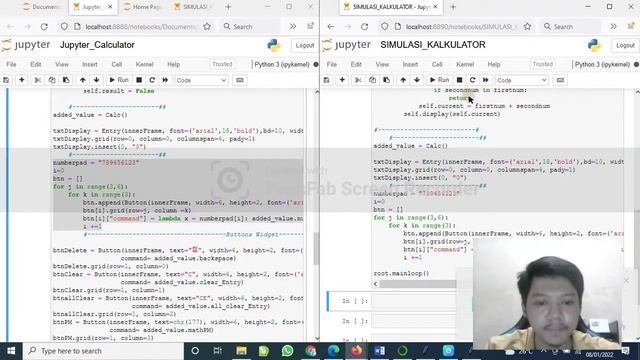This screenshot has width=640, height=360.
Task: Insert cell below in Jupyter_Calculator toolbar
Action: pyautogui.click(x=22, y=80)
